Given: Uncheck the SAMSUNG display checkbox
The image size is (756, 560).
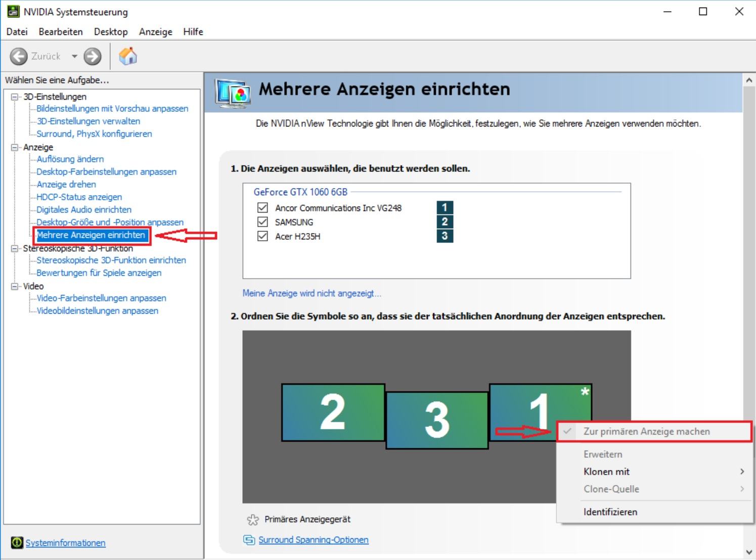Looking at the screenshot, I should (x=262, y=222).
